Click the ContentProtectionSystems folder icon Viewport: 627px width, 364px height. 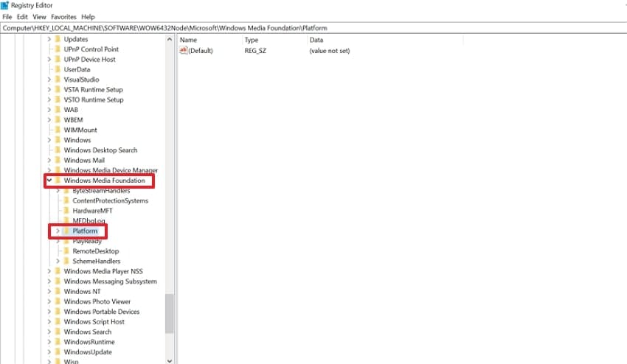pyautogui.click(x=66, y=200)
